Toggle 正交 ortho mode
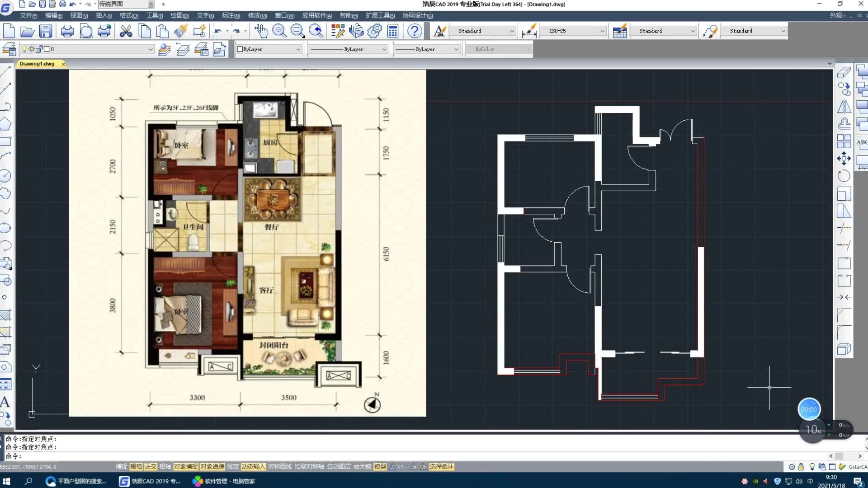This screenshot has height=488, width=868. (151, 467)
